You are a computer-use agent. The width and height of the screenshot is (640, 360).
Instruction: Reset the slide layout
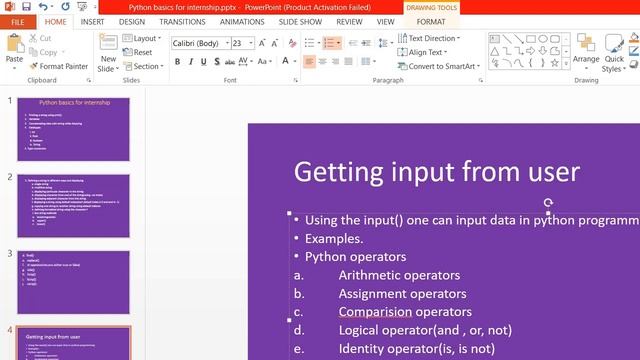coord(138,52)
